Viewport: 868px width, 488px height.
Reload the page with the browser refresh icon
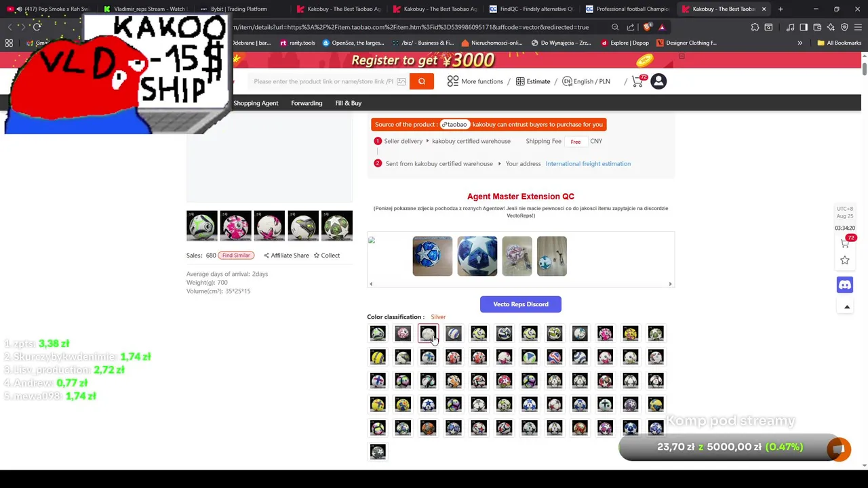tap(37, 27)
